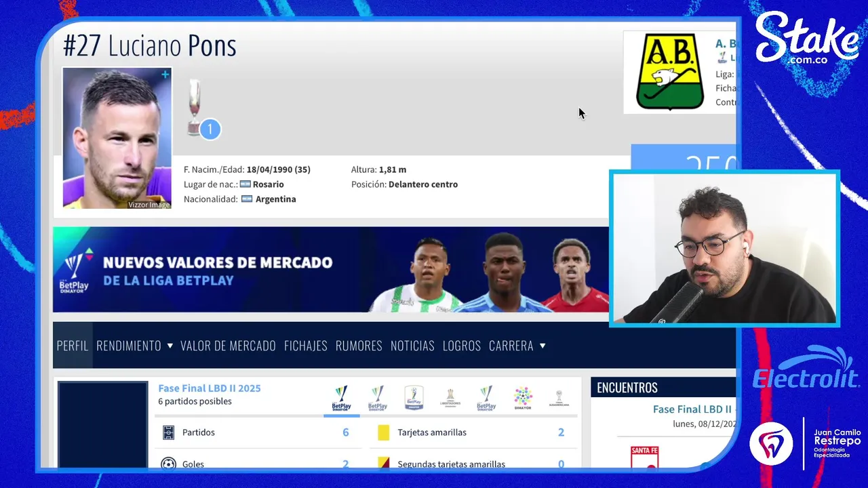
Task: Open the VALOR DE MERCADO tab
Action: tap(228, 346)
